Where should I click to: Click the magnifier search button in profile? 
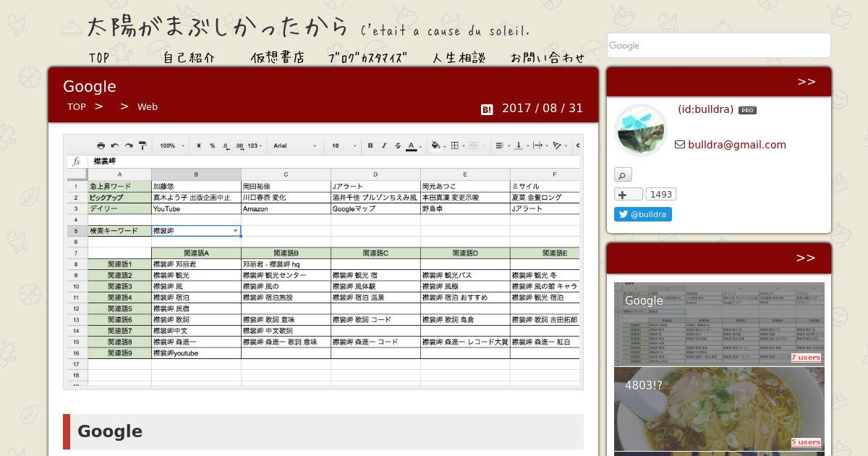point(623,174)
